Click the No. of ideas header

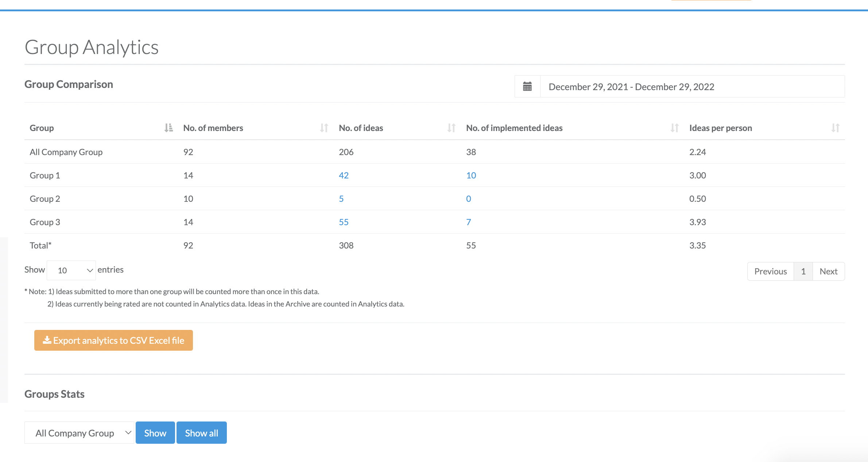[x=361, y=128]
